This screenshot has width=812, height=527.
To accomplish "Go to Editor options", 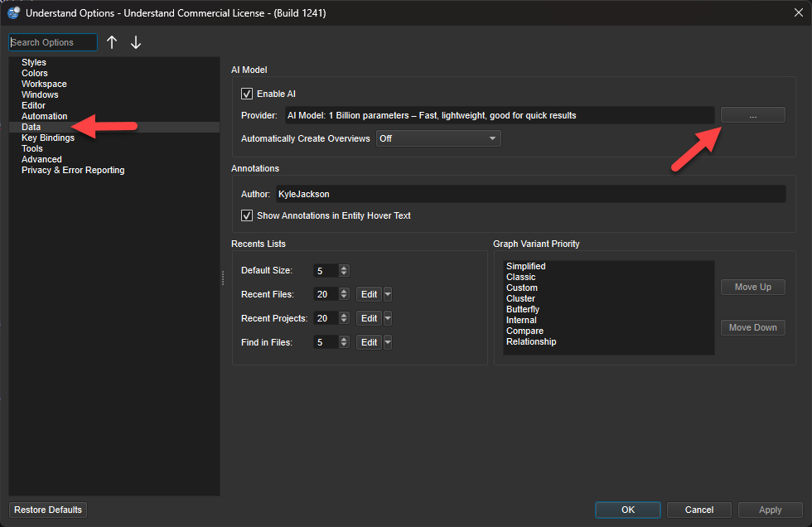I will tap(33, 105).
